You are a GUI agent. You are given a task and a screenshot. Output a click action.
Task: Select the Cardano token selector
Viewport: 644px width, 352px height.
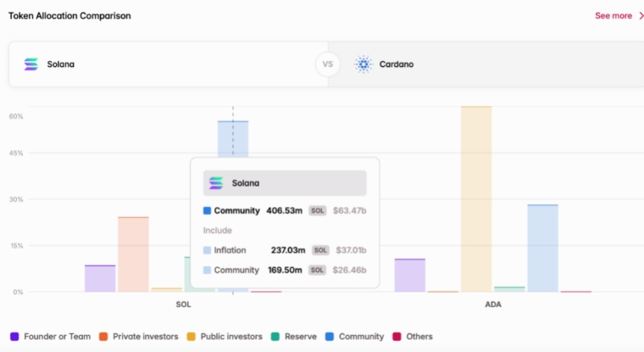point(486,64)
